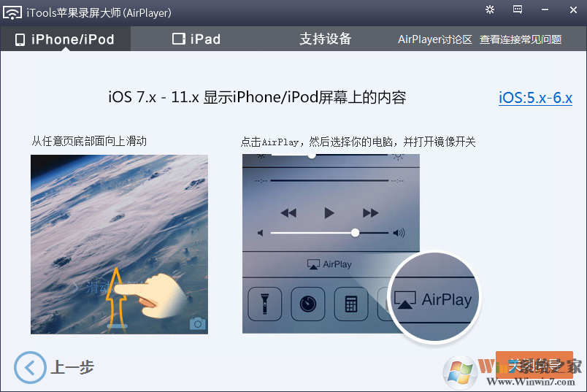Screen dimensions: 587x392
Task: Click the iOS 7.x - 11.x heading text
Action: point(257,97)
